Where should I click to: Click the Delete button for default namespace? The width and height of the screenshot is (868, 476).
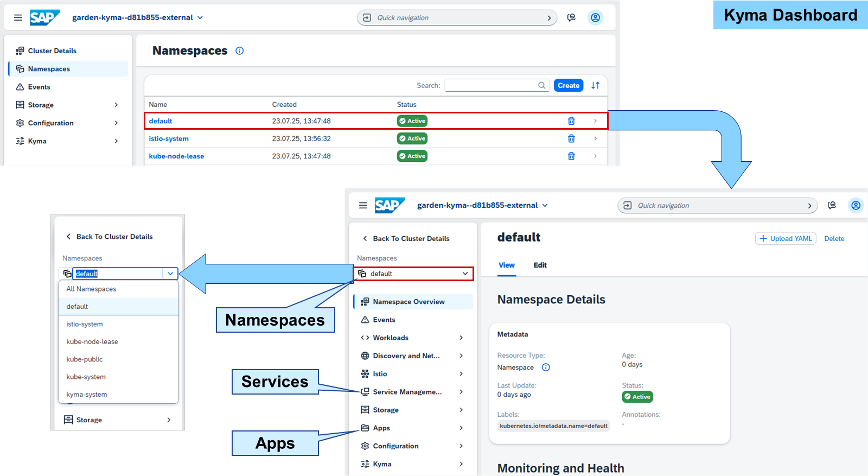(x=834, y=239)
